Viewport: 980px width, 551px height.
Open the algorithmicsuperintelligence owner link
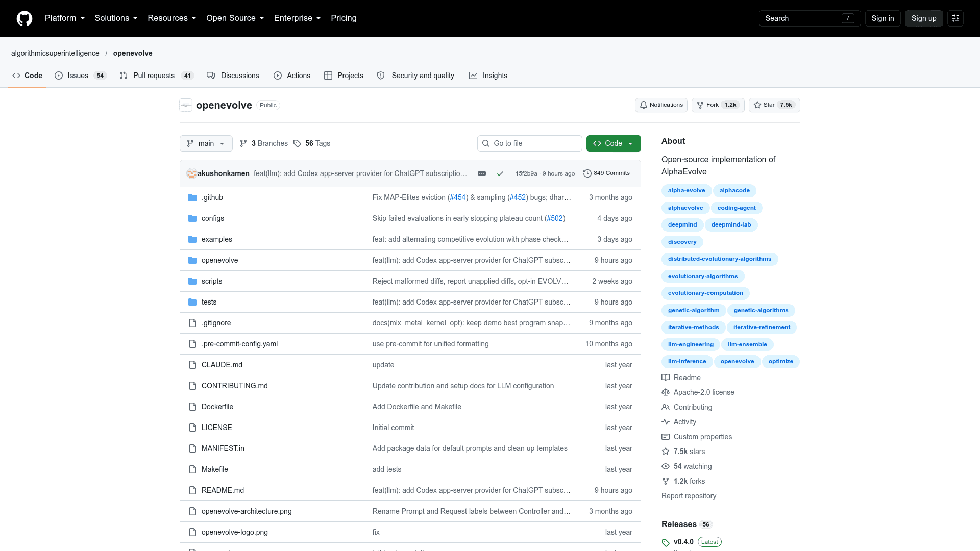55,53
